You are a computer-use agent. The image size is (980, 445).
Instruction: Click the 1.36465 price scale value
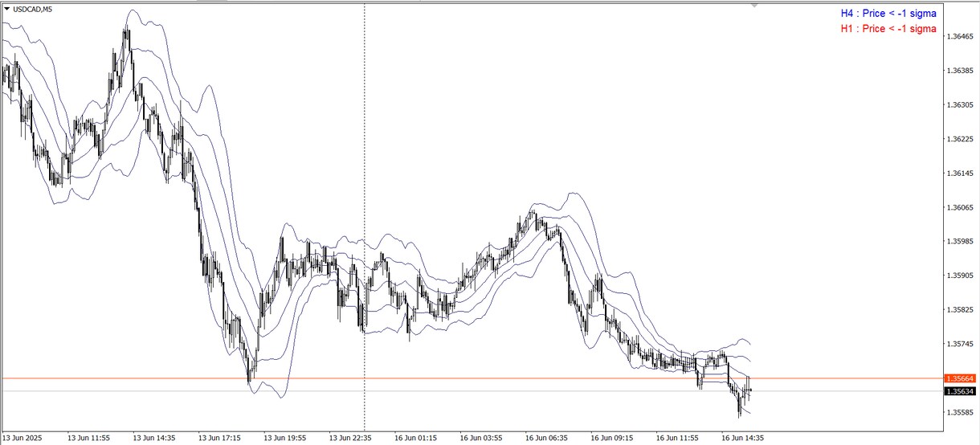[x=961, y=37]
